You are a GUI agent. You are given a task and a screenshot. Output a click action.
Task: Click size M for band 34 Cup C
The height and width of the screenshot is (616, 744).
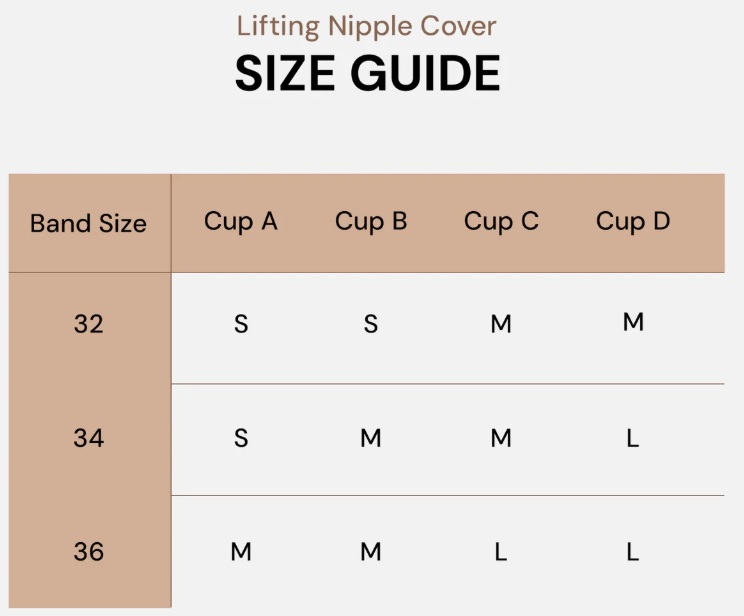point(501,438)
